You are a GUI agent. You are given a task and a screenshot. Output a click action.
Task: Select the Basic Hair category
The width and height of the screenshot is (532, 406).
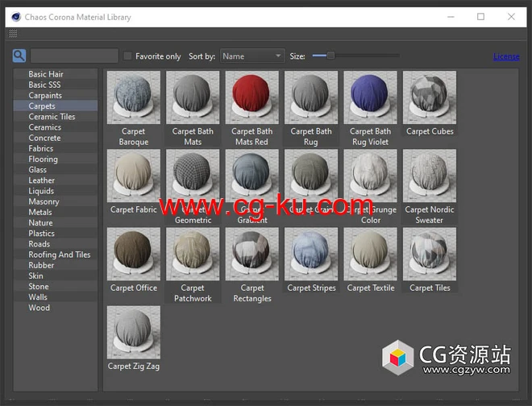click(x=56, y=74)
